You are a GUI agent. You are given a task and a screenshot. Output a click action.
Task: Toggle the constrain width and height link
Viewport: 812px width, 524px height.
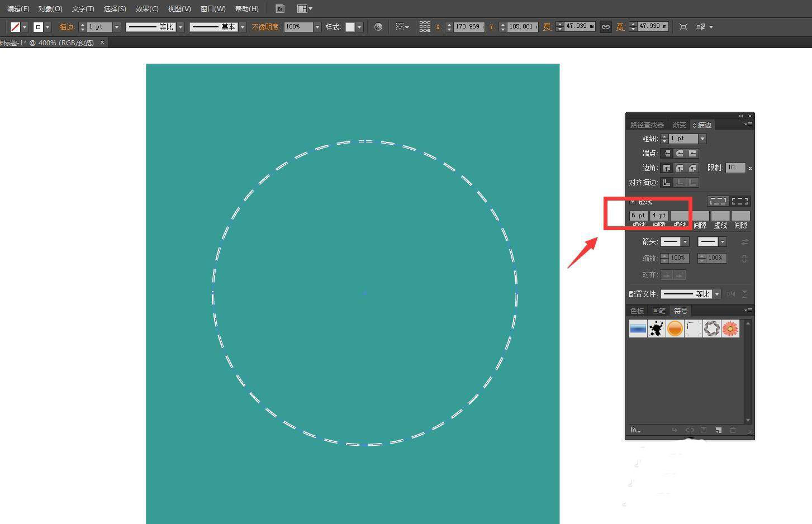(605, 27)
